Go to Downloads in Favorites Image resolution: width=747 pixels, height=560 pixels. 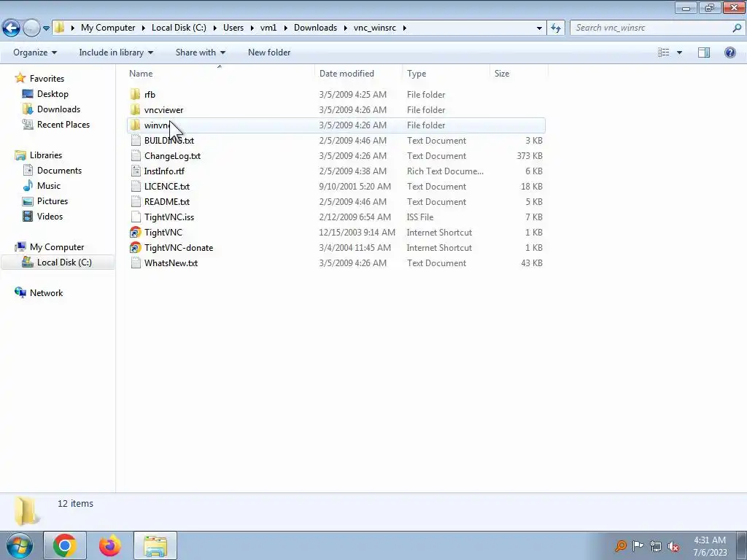point(58,109)
